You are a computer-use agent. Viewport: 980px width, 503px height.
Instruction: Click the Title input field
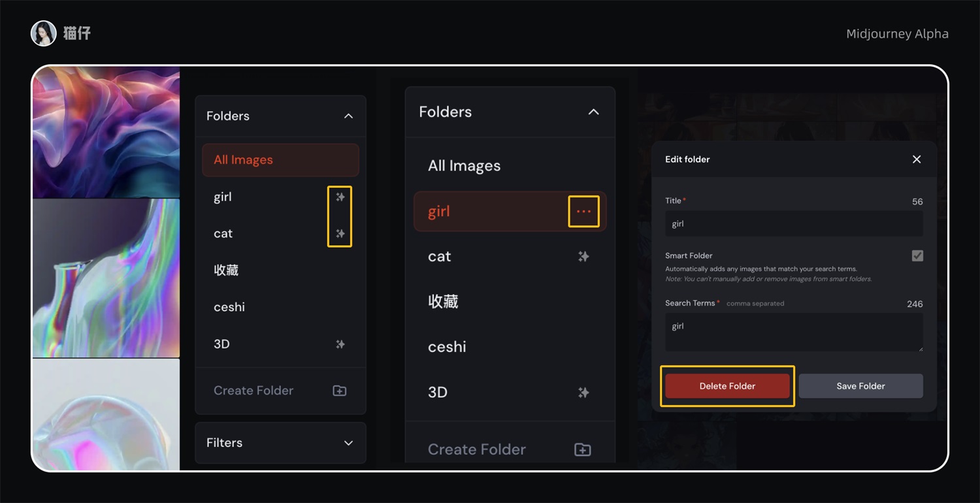tap(793, 224)
